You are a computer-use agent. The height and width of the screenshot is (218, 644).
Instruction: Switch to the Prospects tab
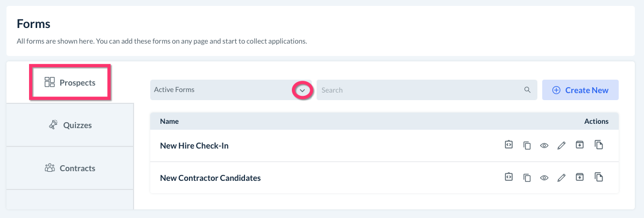coord(70,82)
